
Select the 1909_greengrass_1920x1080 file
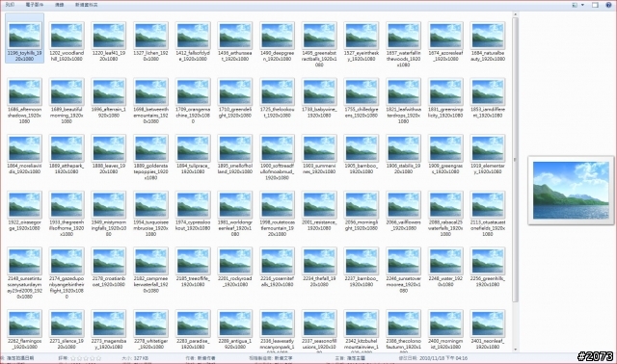click(x=445, y=154)
